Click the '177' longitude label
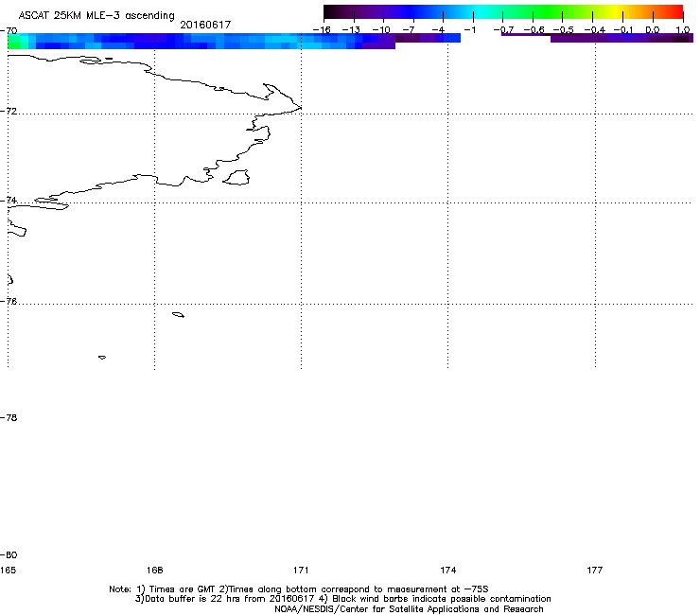Image resolution: width=700 pixels, height=615 pixels. [x=595, y=570]
